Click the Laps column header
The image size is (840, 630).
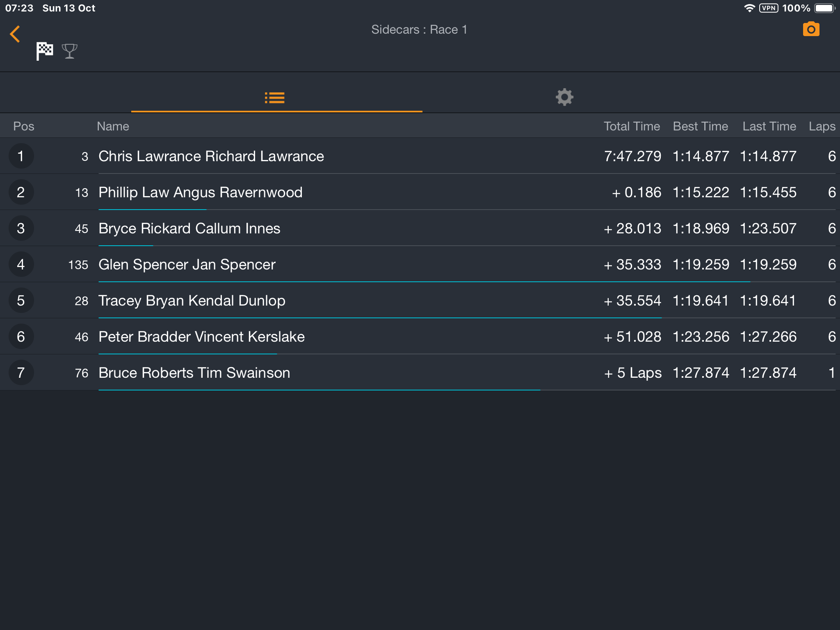click(x=822, y=126)
